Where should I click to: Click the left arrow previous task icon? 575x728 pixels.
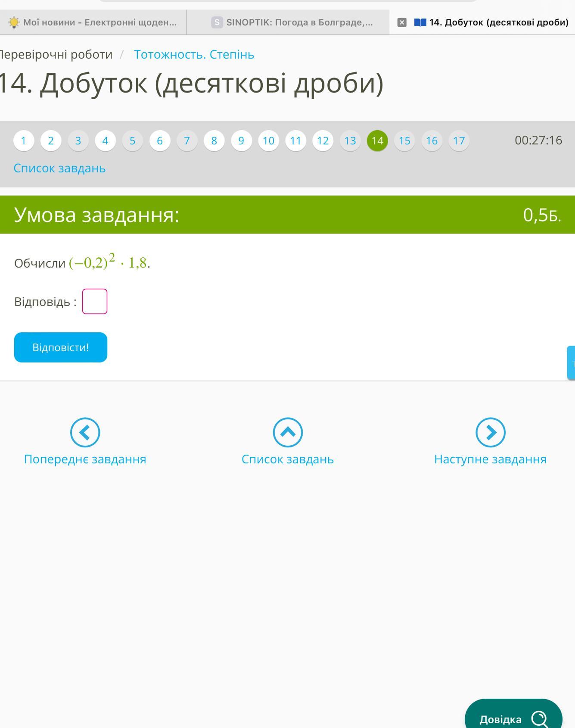click(85, 432)
